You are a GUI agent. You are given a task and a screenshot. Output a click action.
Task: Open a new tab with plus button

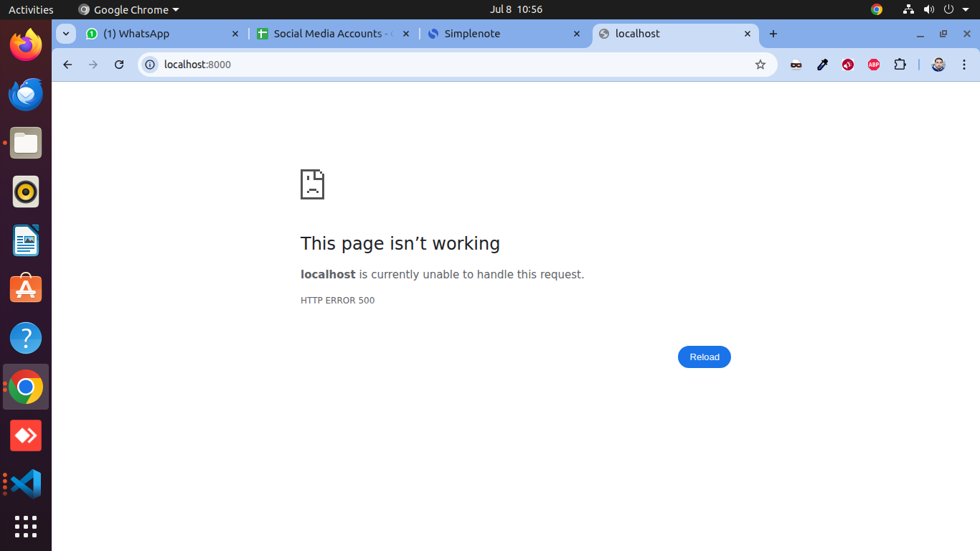pyautogui.click(x=773, y=34)
